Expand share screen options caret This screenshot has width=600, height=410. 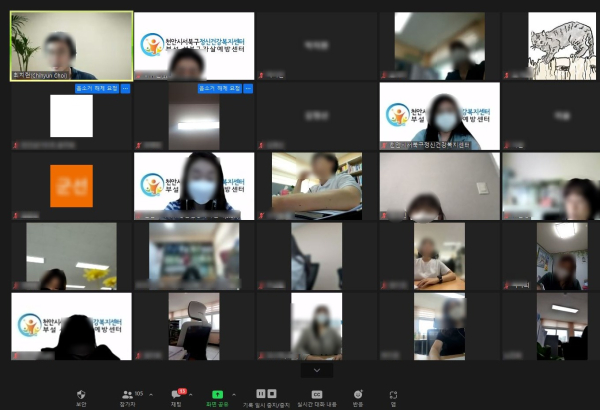(234, 394)
